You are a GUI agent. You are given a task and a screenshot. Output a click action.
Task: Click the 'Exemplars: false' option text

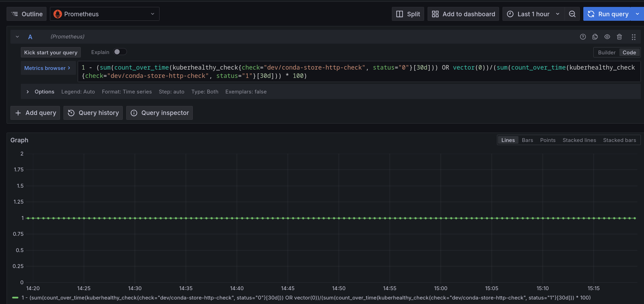246,91
